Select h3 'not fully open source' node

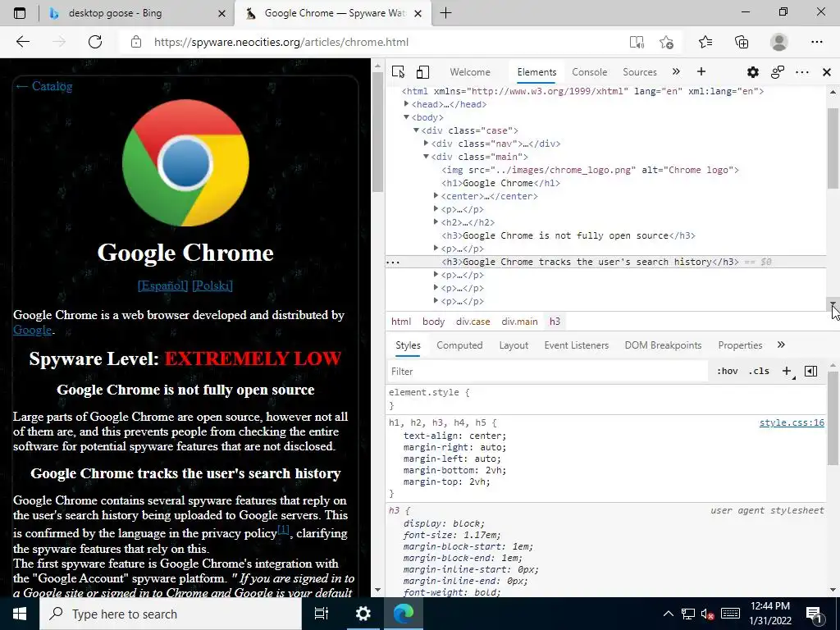pos(568,235)
